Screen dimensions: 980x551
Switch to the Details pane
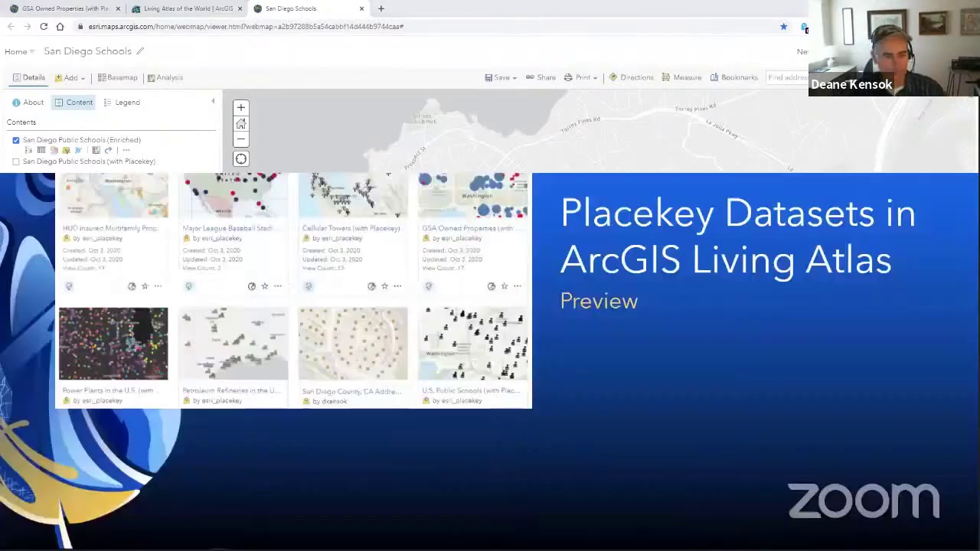(x=28, y=77)
